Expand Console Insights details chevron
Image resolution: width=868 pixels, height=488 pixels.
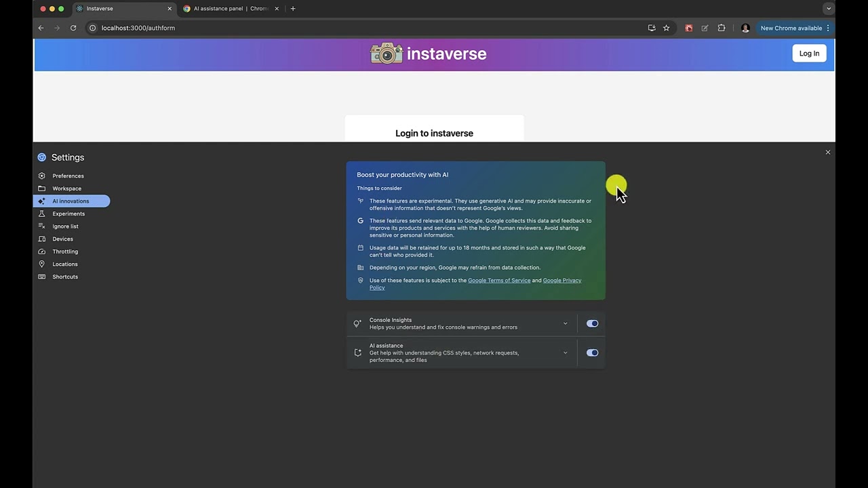point(565,323)
